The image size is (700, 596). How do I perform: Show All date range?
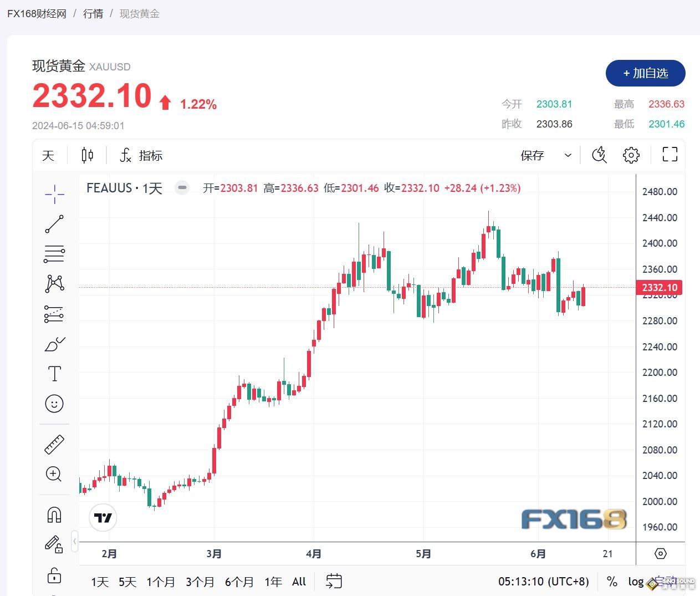point(299,582)
